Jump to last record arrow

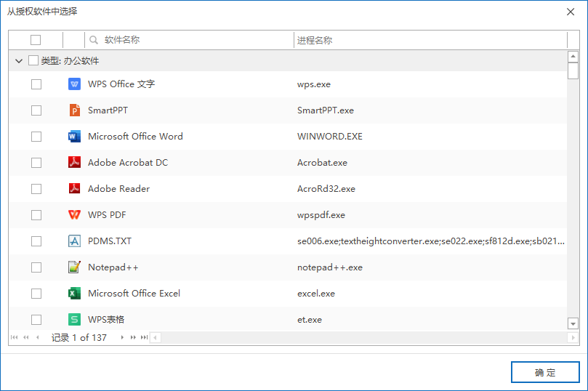pos(144,337)
